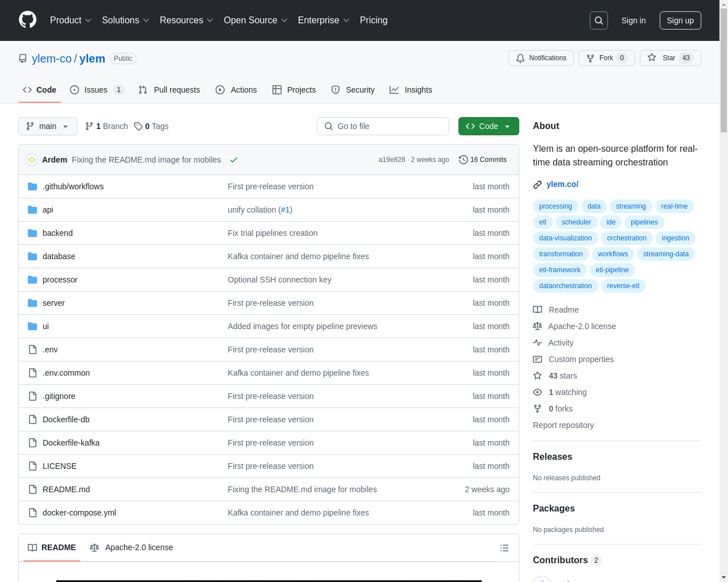The image size is (728, 582).
Task: View 0 Tags list
Action: click(x=151, y=126)
